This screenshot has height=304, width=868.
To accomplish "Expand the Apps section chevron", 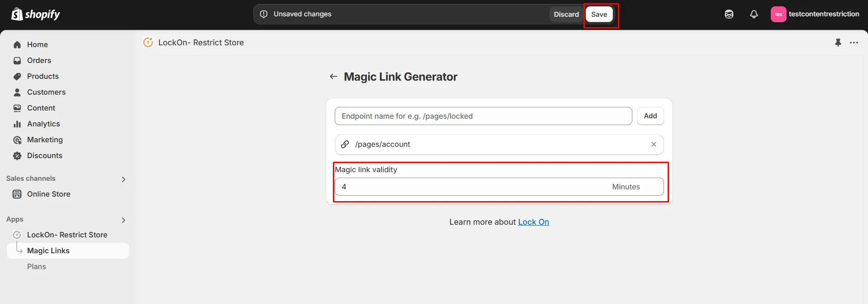I will click(123, 220).
